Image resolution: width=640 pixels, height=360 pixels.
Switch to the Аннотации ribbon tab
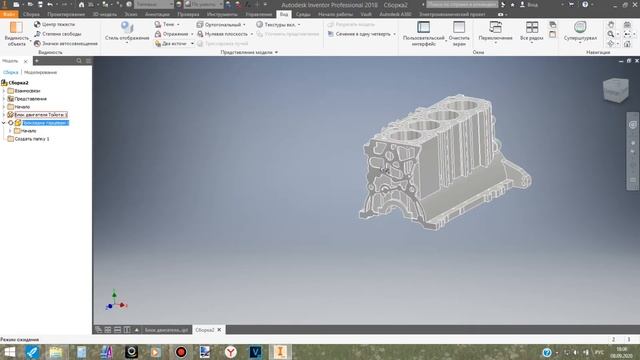157,14
